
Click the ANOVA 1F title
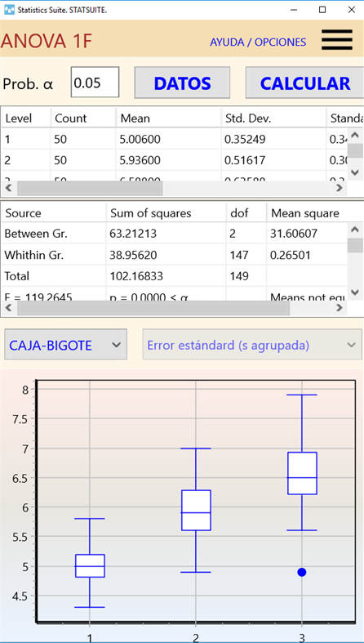point(47,41)
